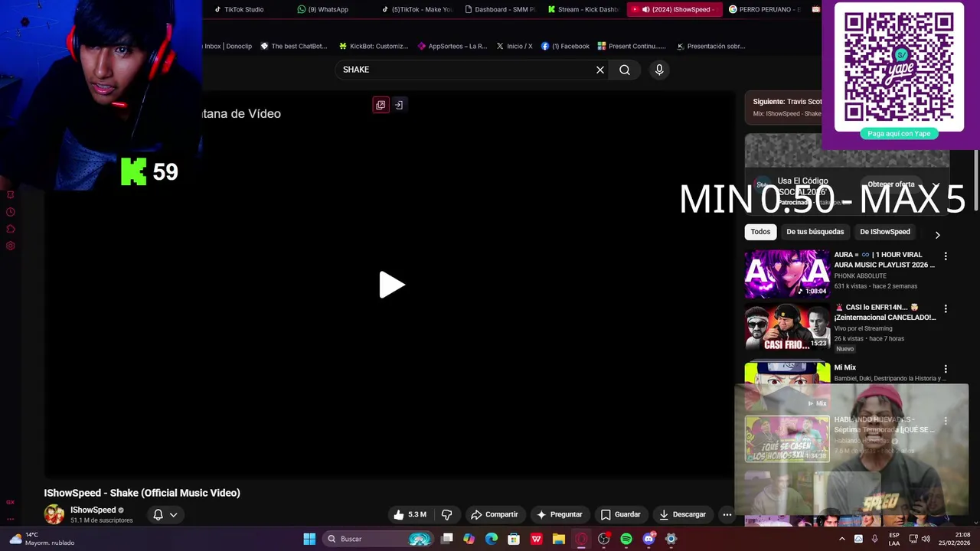Open KickBot: Customiz bookmark

click(374, 46)
